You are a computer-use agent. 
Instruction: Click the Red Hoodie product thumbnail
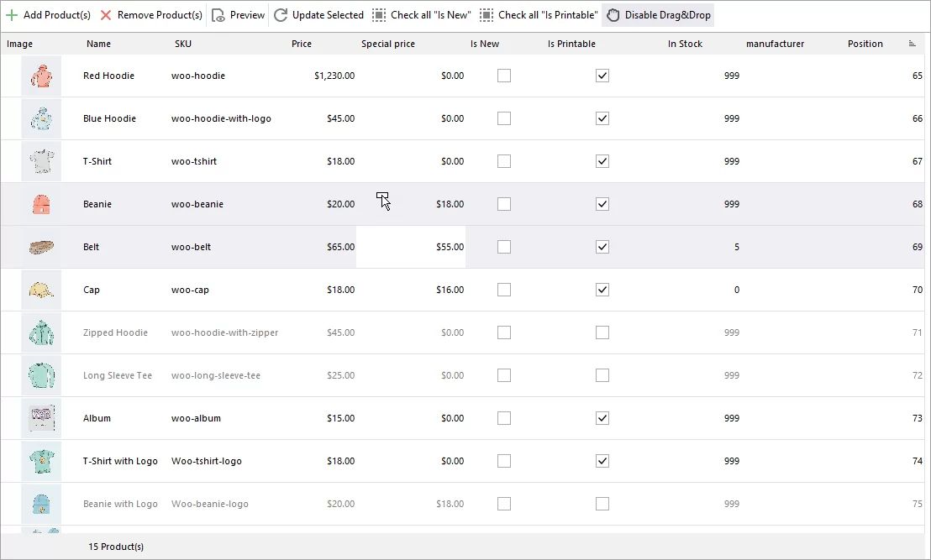[x=40, y=76]
